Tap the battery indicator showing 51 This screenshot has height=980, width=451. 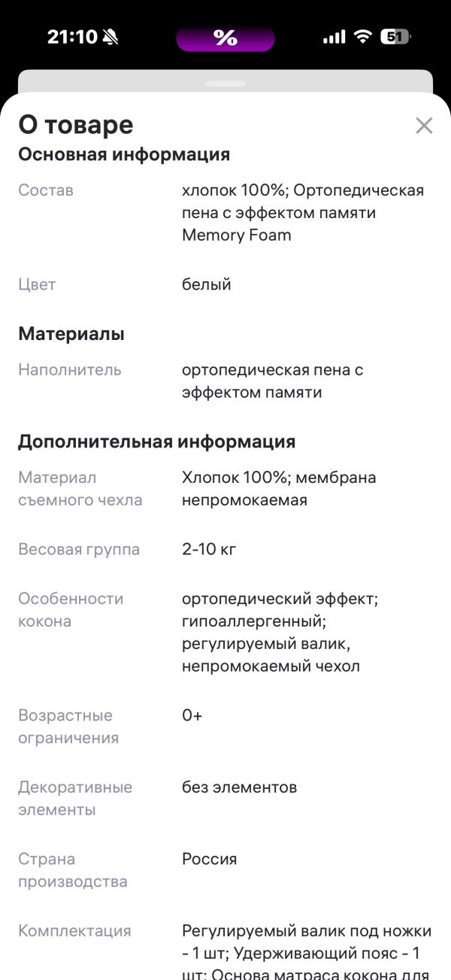pyautogui.click(x=393, y=36)
